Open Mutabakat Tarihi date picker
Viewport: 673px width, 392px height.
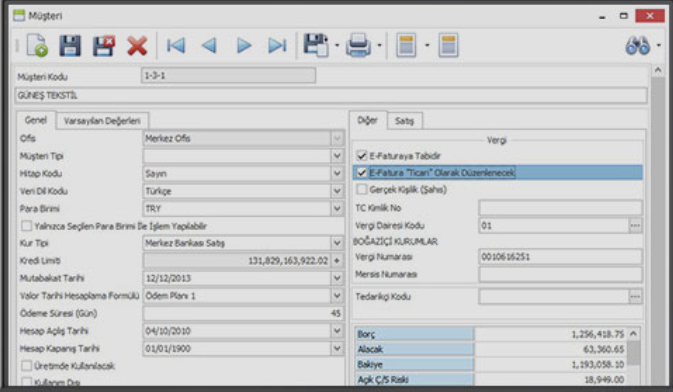[337, 278]
